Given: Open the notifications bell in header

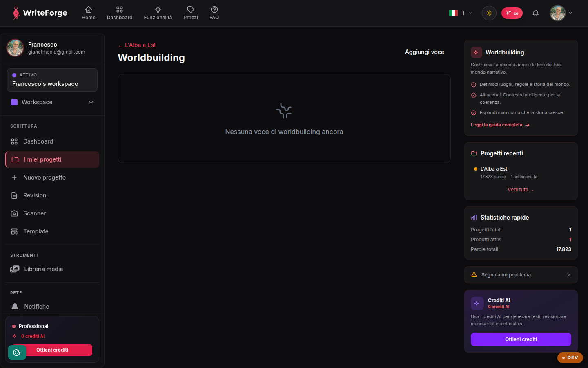Looking at the screenshot, I should [536, 13].
